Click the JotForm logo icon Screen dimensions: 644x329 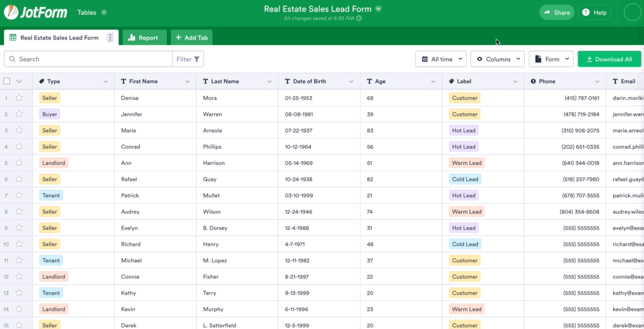point(11,12)
